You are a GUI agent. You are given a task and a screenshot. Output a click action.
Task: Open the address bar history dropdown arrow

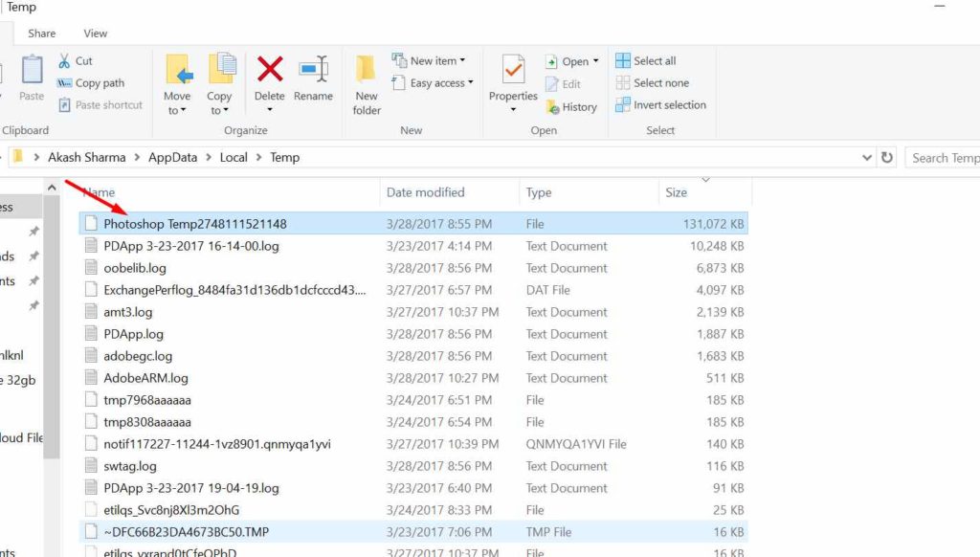pyautogui.click(x=867, y=158)
